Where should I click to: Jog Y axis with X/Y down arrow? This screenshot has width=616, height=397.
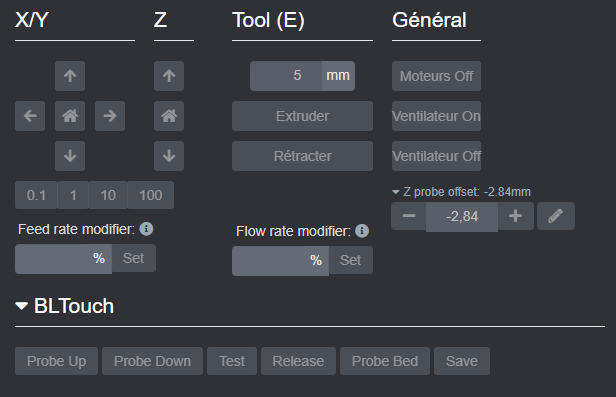tap(70, 156)
